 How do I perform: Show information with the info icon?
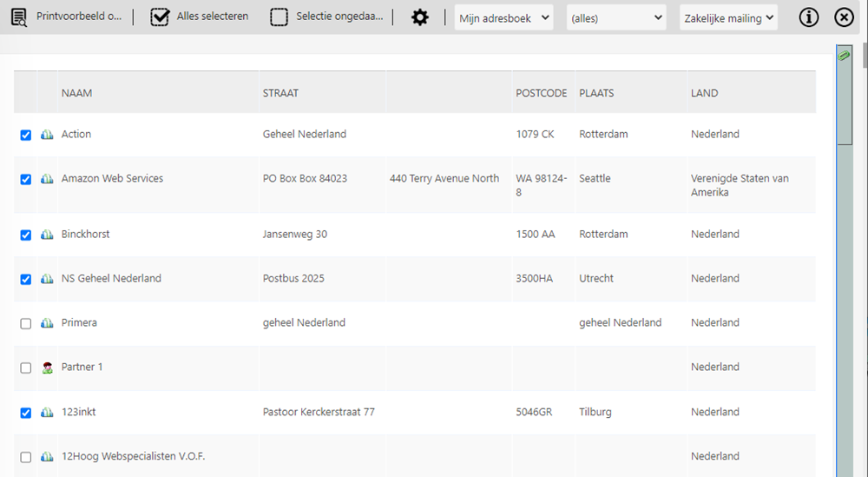[x=808, y=17]
